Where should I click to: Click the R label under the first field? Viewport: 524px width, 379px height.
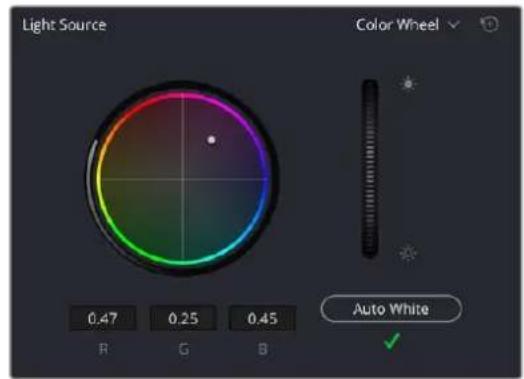click(x=104, y=349)
